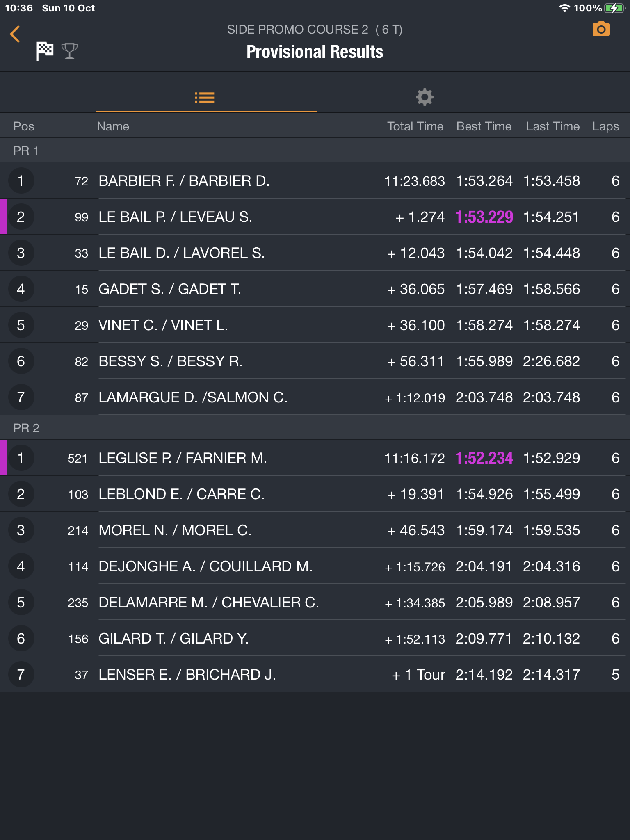This screenshot has width=630, height=840.
Task: Tap the battery charging indicator
Action: point(614,8)
